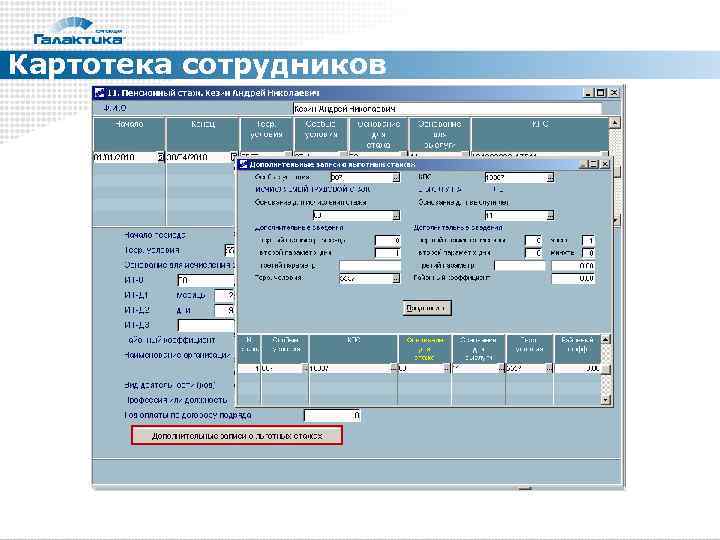Image resolution: width=720 pixels, height=540 pixels.
Task: Select yellow highlighted seniority basis header in dialog
Action: pos(425,349)
